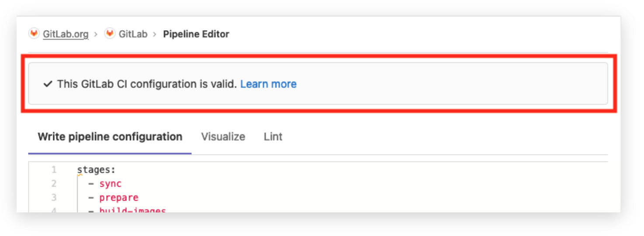The height and width of the screenshot is (236, 644).
Task: Select line number 2 in the gutter
Action: [54, 184]
